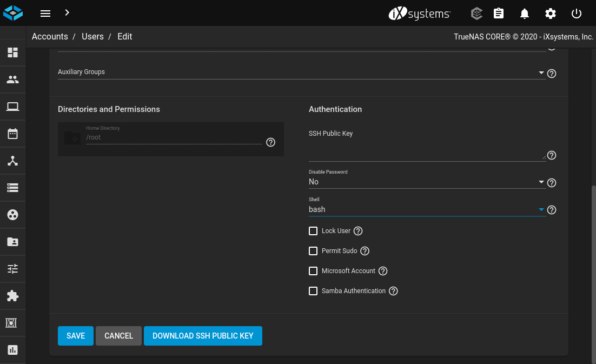Check the Permit Sudo checkbox
The width and height of the screenshot is (596, 364).
(313, 251)
